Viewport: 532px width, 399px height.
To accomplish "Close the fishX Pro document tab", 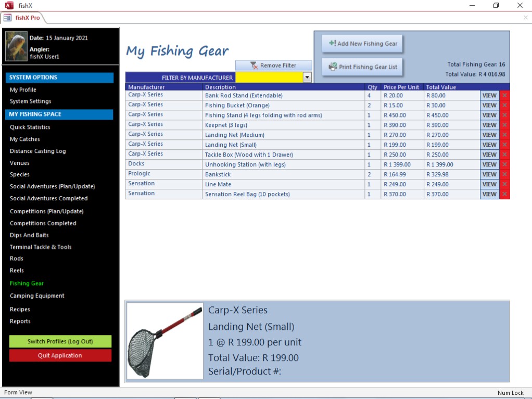I will click(525, 18).
